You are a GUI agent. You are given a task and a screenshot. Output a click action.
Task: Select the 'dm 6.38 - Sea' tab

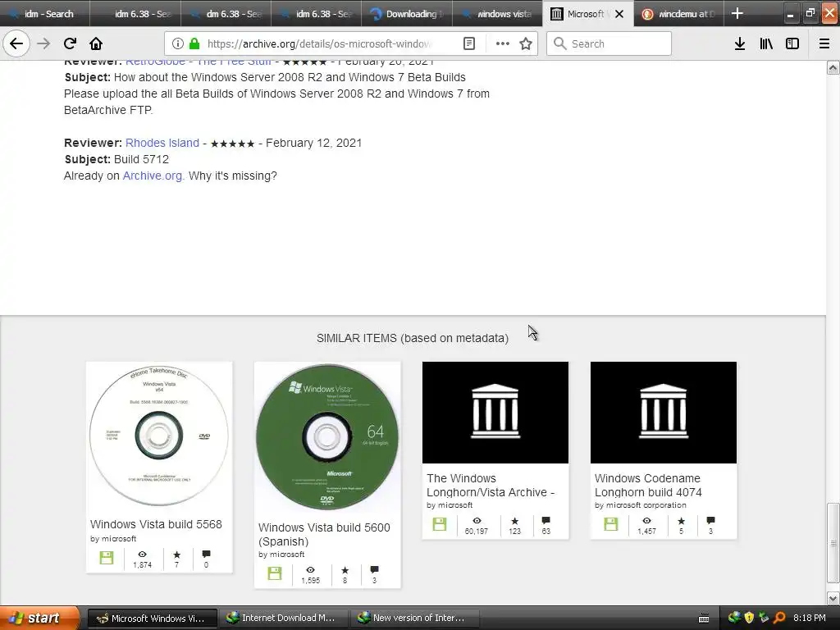tap(226, 13)
